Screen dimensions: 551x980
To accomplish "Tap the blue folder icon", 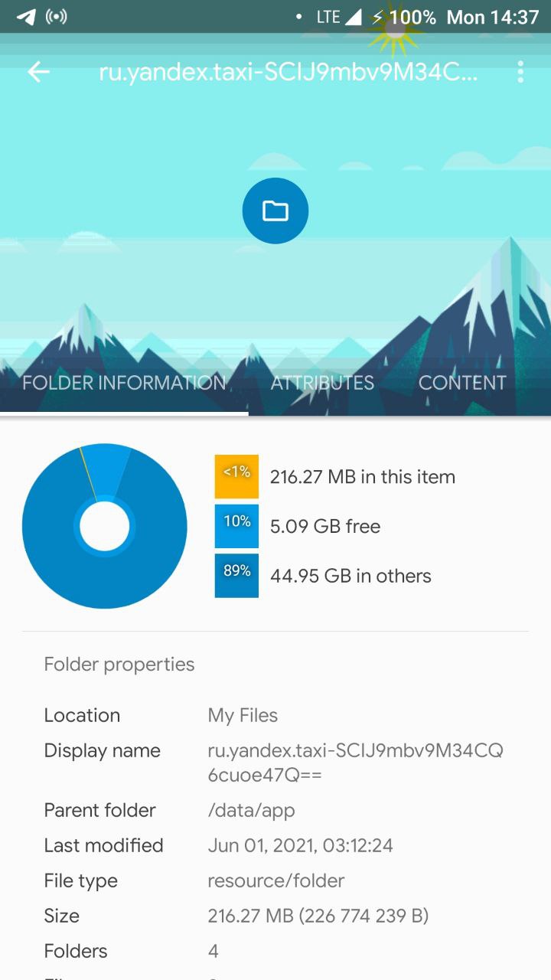I will coord(275,211).
